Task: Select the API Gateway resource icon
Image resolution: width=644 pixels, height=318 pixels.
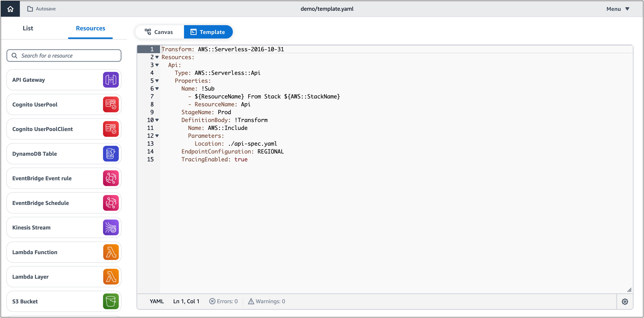Action: point(111,80)
